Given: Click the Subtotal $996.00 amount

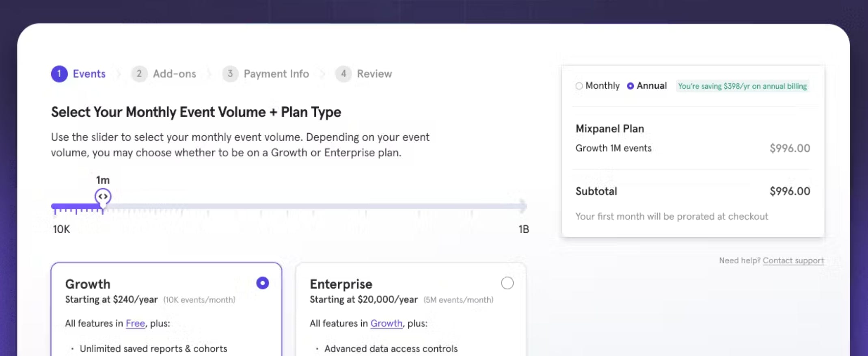Looking at the screenshot, I should [x=790, y=191].
